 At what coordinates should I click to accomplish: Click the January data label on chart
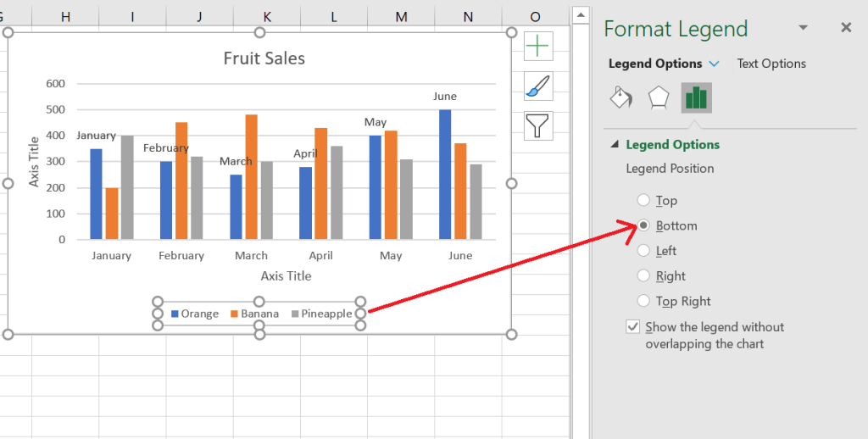click(x=97, y=135)
